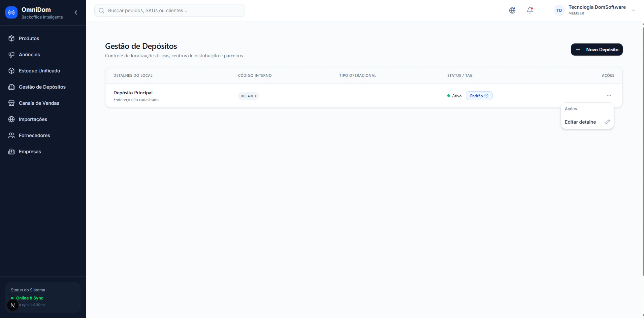Focus the search orders, SKUs or clients field
Image resolution: width=644 pixels, height=318 pixels.
click(x=170, y=10)
